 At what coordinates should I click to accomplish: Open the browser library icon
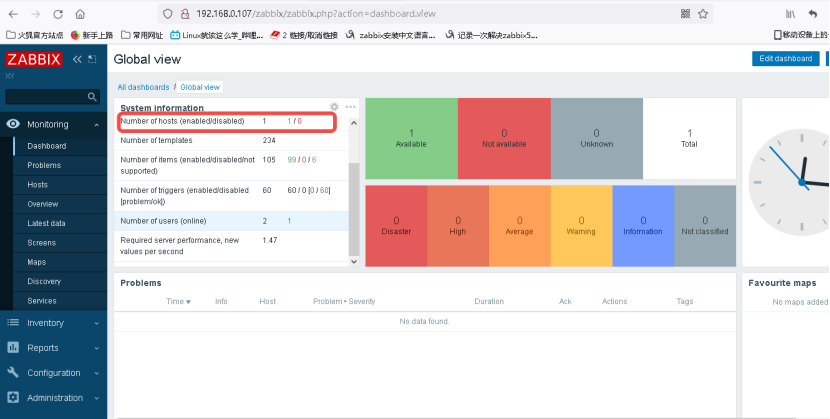click(x=790, y=14)
